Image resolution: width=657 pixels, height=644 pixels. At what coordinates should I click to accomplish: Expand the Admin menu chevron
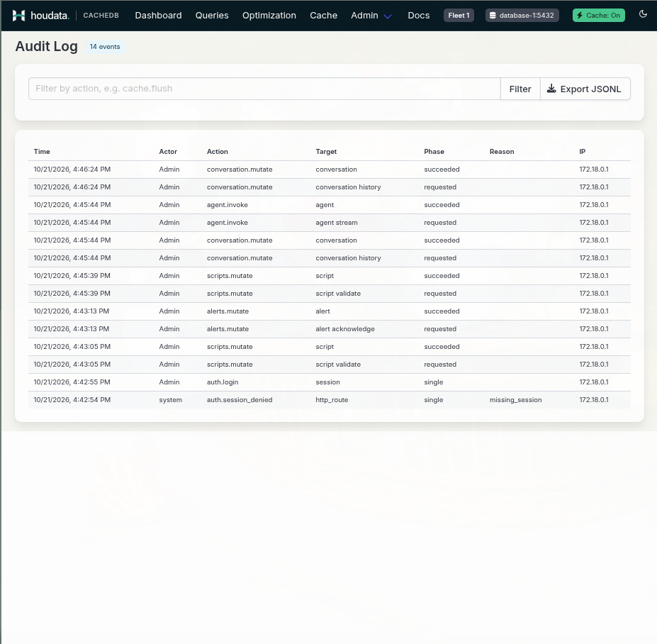pyautogui.click(x=388, y=16)
